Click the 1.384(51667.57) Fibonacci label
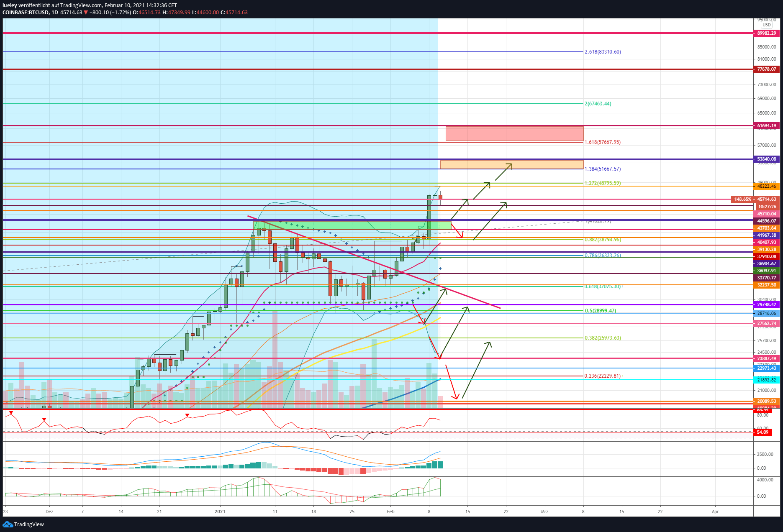Screen dimensions: 783x532 (x=603, y=169)
